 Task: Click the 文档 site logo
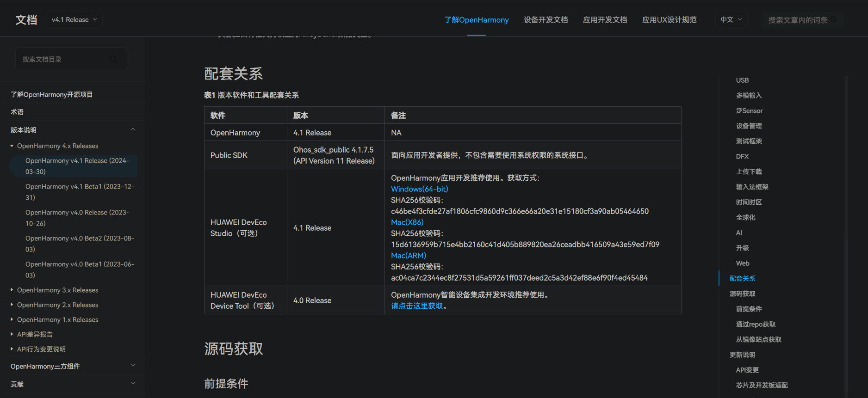click(26, 20)
